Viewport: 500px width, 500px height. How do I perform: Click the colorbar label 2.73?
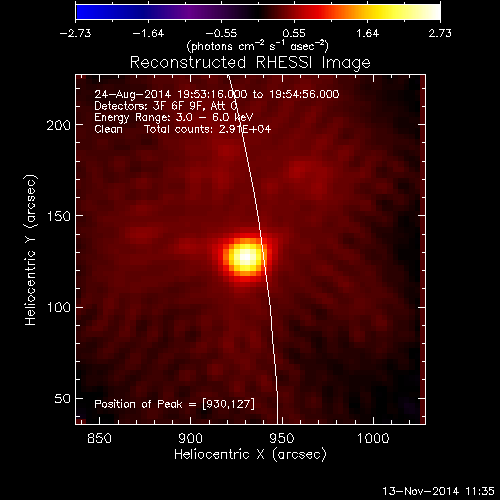[440, 33]
